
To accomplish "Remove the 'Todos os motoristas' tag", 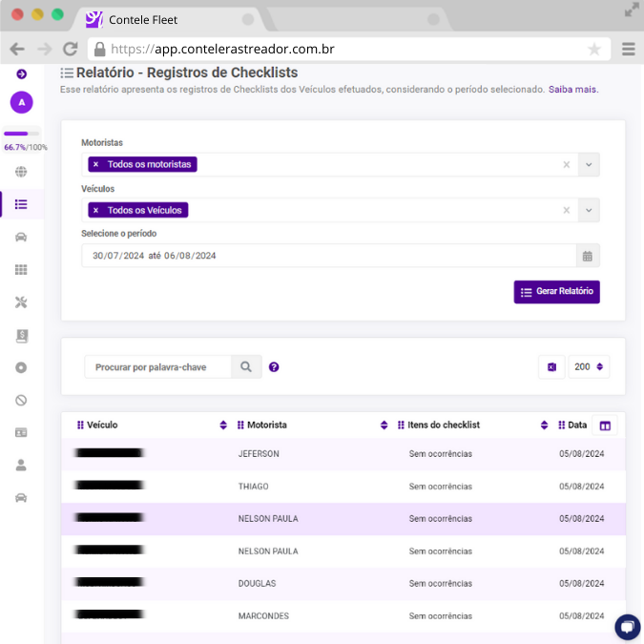I will [x=95, y=164].
